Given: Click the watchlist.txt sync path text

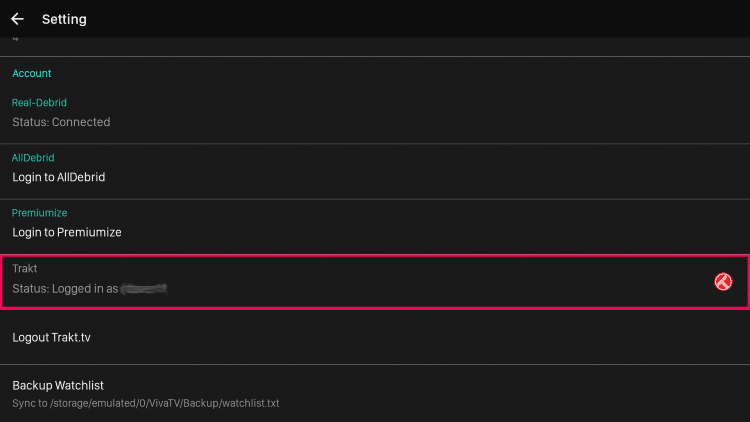Looking at the screenshot, I should click(x=145, y=403).
